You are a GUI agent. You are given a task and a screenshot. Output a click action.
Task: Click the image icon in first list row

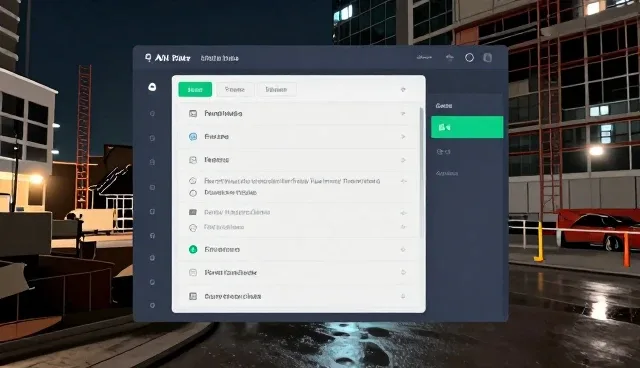pos(193,113)
